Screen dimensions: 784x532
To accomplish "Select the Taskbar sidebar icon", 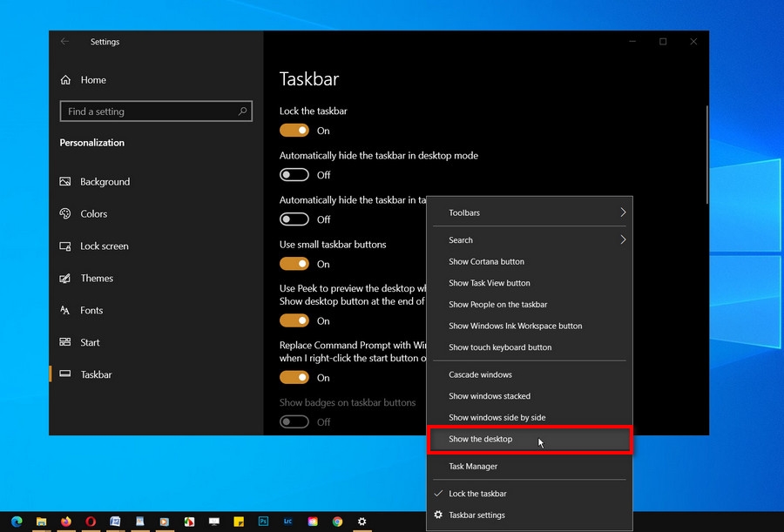I will (65, 374).
